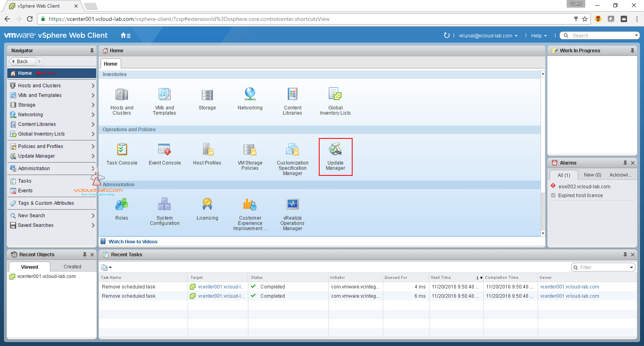Open the VM Storage Policies icon
This screenshot has height=346, width=644.
(x=250, y=150)
